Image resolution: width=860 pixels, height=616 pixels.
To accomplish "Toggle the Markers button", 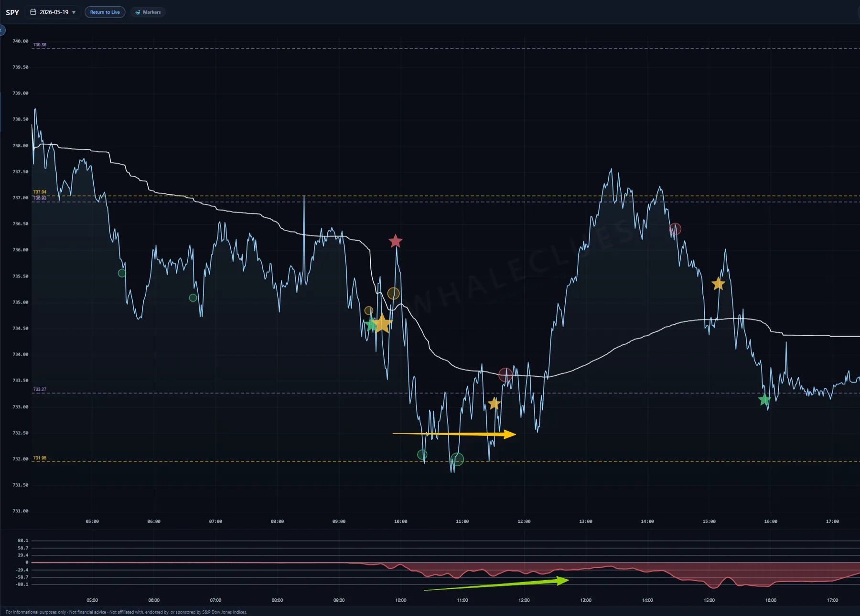I will (x=148, y=12).
